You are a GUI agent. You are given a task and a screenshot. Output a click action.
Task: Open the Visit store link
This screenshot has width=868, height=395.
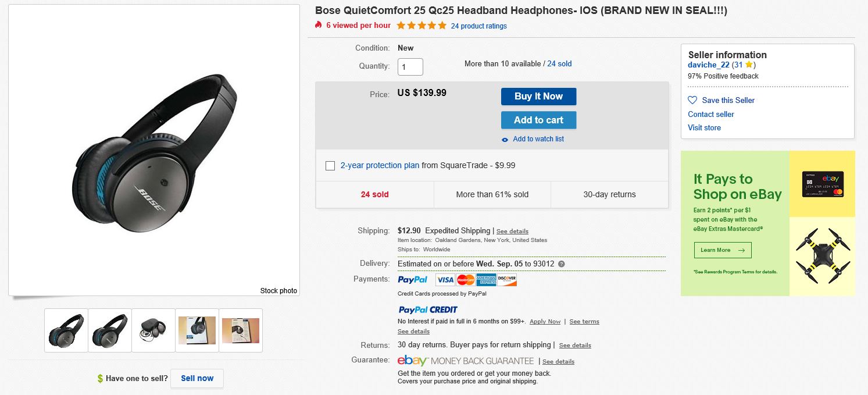pyautogui.click(x=704, y=128)
